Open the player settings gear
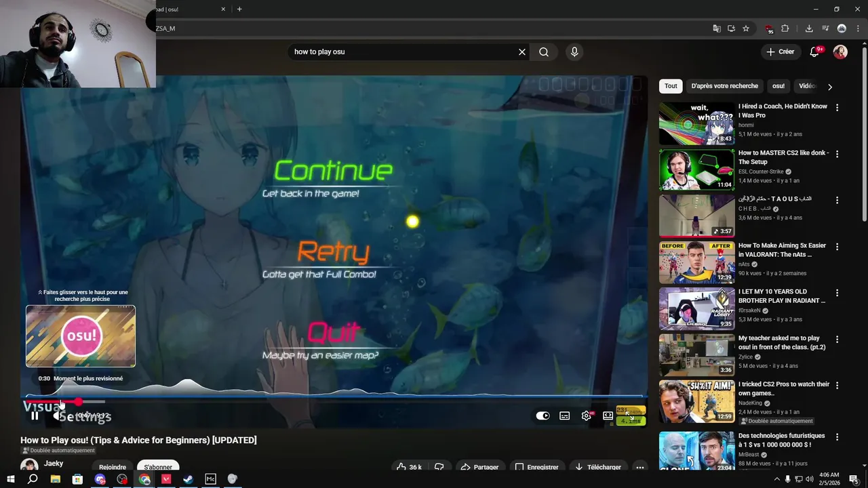Viewport: 868px width, 488px height. click(587, 416)
